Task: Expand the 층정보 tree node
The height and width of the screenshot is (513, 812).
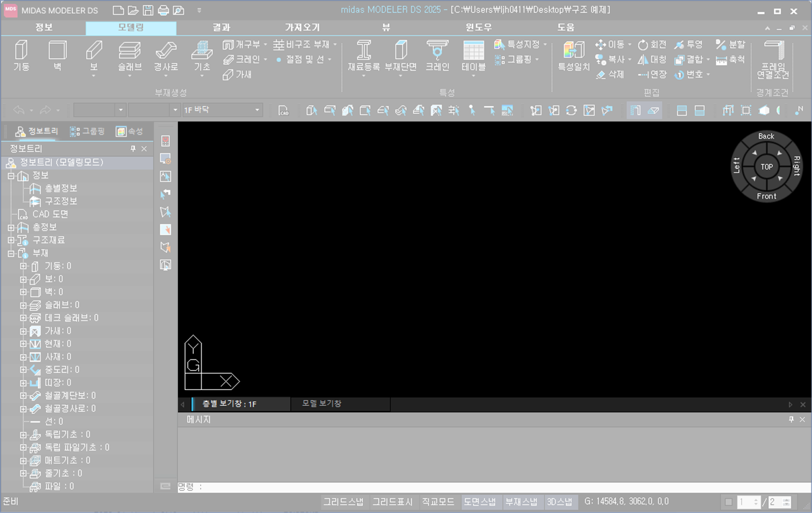Action: (11, 227)
